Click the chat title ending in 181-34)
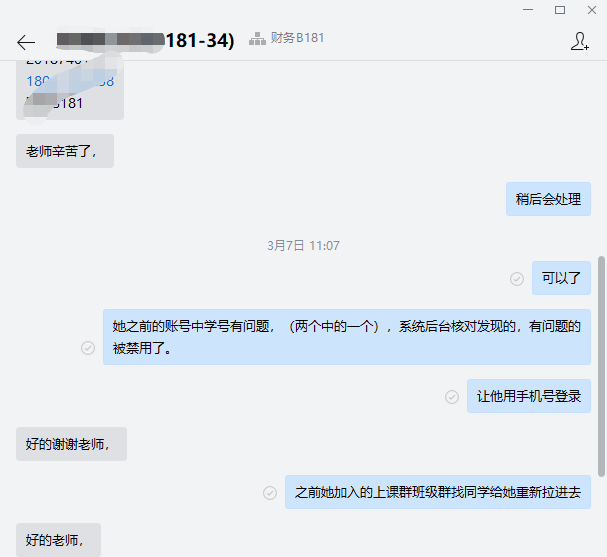 coord(145,40)
